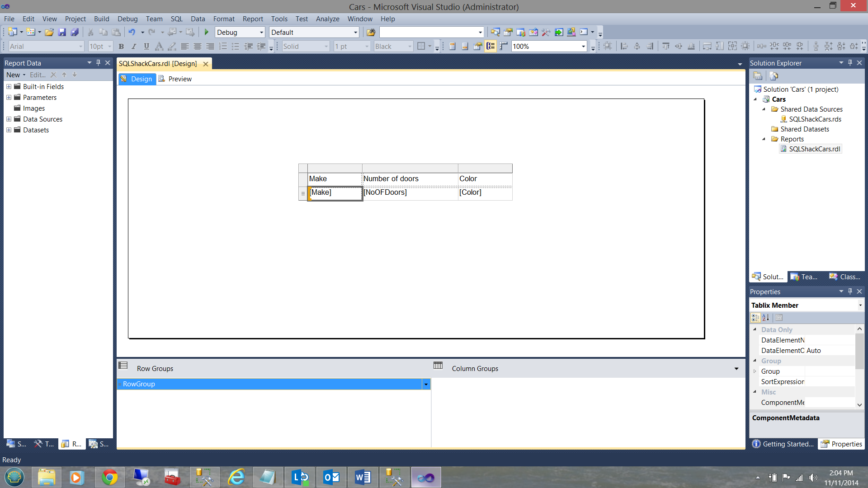Toggle Underline formatting button
The image size is (868, 488).
coord(146,46)
